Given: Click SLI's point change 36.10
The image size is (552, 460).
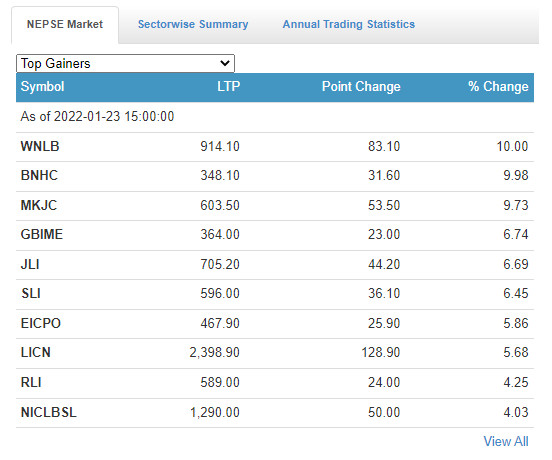Looking at the screenshot, I should 384,293.
